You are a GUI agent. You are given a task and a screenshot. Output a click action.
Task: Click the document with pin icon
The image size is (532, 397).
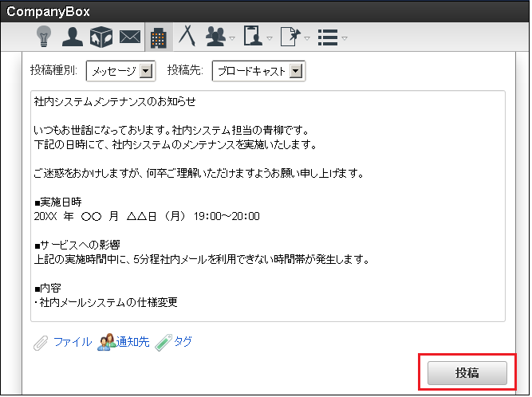[291, 37]
